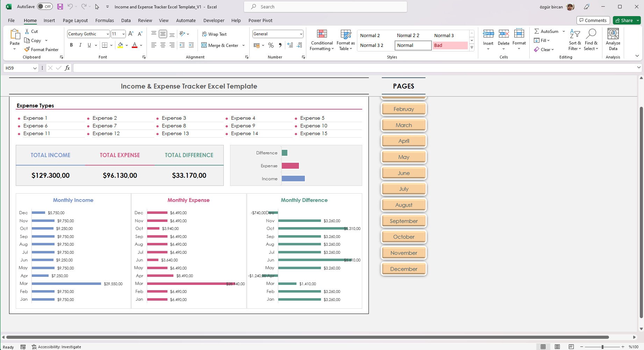The width and height of the screenshot is (644, 350).
Task: Switch to Page Layout view icon
Action: click(x=557, y=347)
